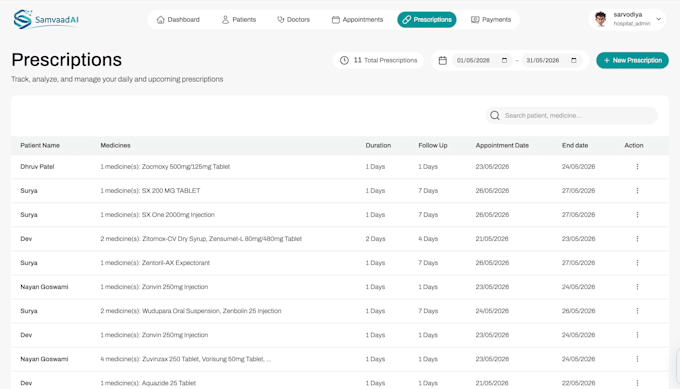Screen dimensions: 680x389
Task: Click the end date field 31/05/2026
Action: [x=551, y=60]
